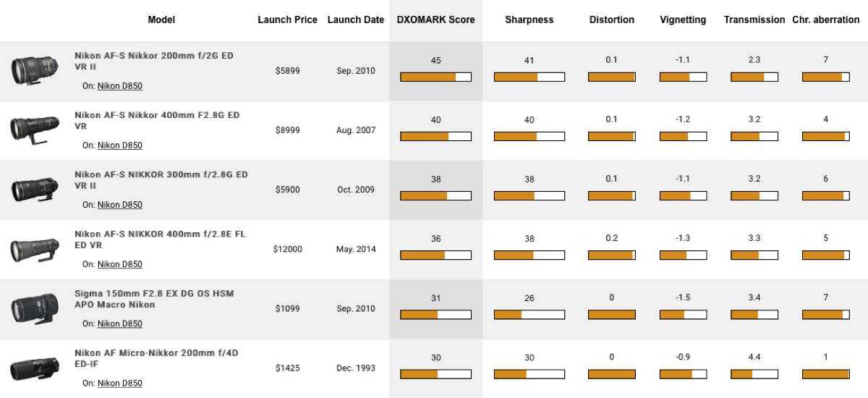Click the Nikon 400mm f/2.8E FL lens photo
The height and width of the screenshot is (398, 868).
click(x=30, y=250)
